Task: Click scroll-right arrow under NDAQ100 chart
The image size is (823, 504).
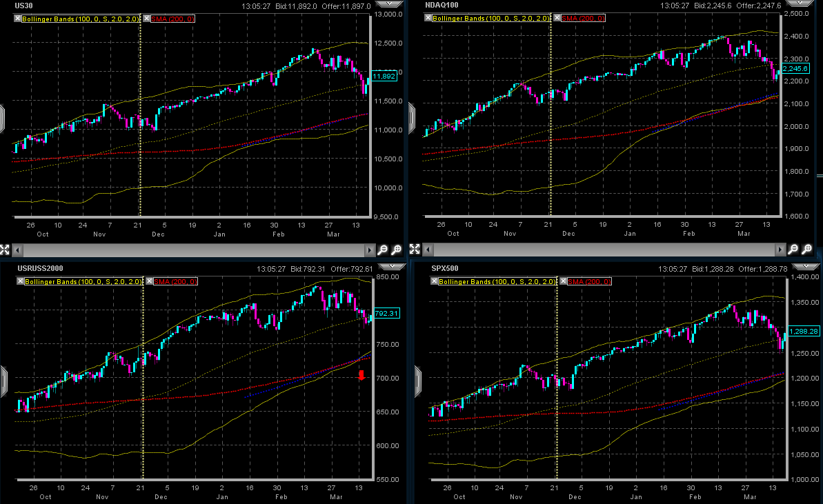Action: (780, 250)
